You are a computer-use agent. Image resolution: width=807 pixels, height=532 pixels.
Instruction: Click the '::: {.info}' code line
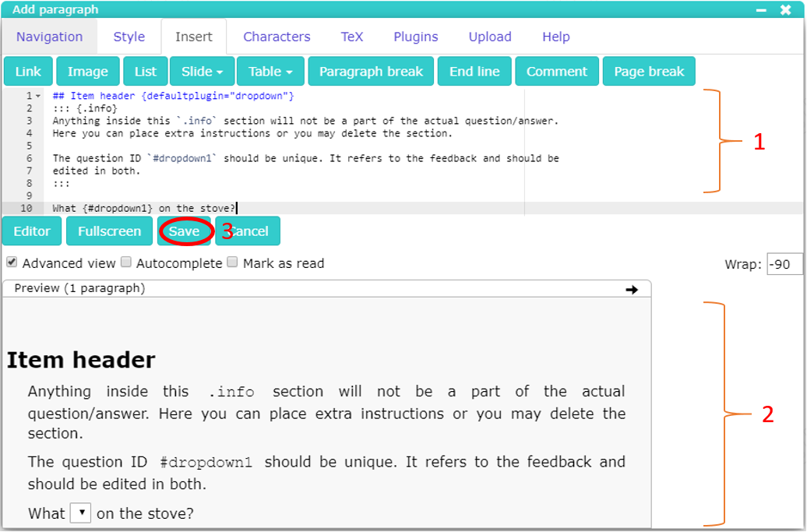coord(85,108)
